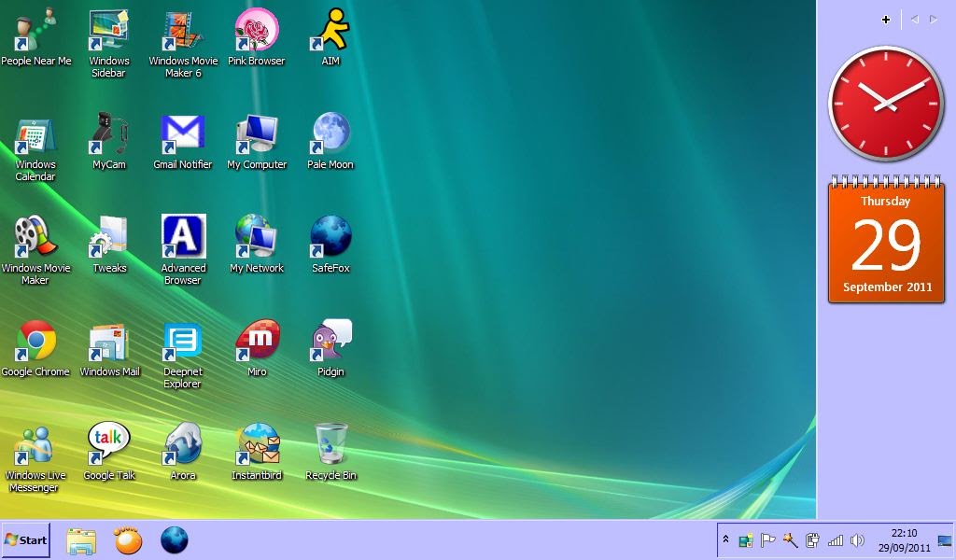Open the file explorer taskbar icon
This screenshot has width=956, height=560.
[81, 539]
